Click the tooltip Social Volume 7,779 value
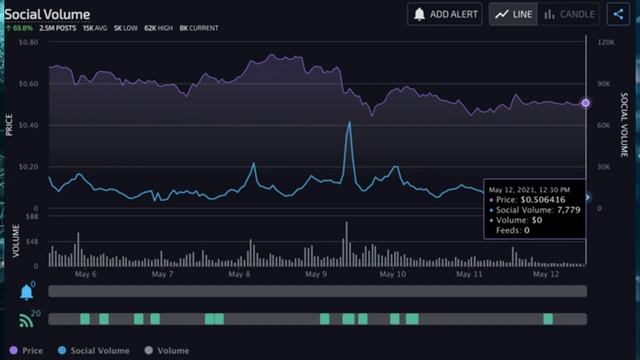The width and height of the screenshot is (640, 360). pos(568,210)
